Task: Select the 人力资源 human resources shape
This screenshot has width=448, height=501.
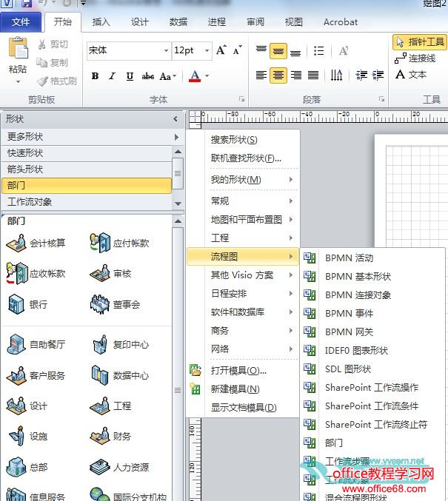Action: (120, 467)
